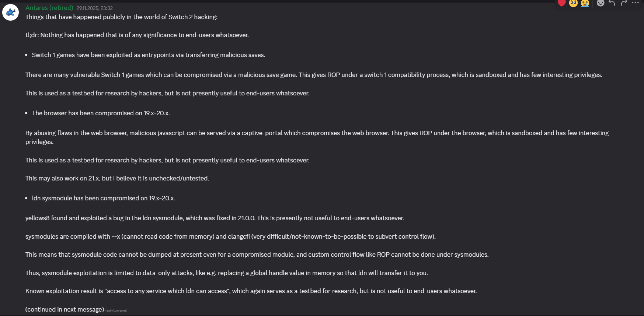Click the sentence about clangcfi compilation
Viewport: 644px width, 316px height.
[x=230, y=236]
